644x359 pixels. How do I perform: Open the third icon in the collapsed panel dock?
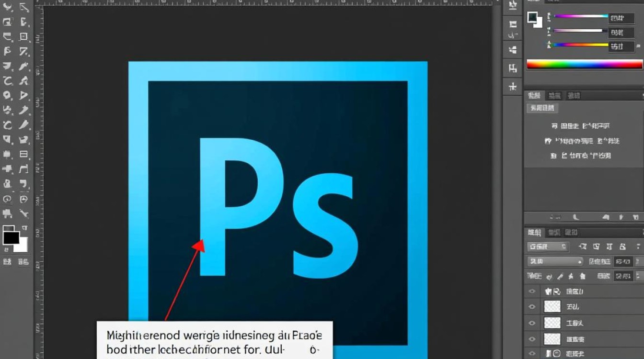click(513, 50)
